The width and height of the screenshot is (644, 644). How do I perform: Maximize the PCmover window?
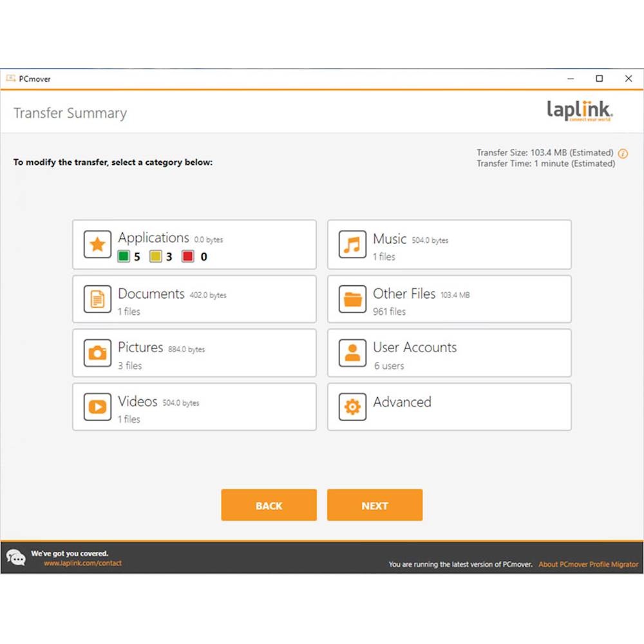coord(599,79)
